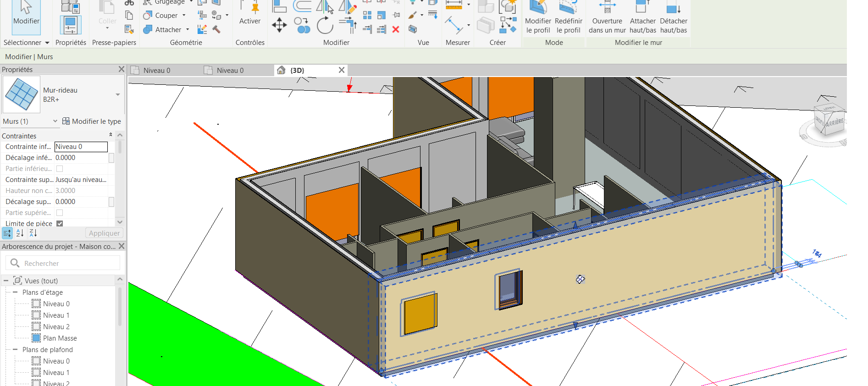Screen dimensions: 868x386
Task: Open the Attacher dropdown arrow
Action: click(188, 30)
